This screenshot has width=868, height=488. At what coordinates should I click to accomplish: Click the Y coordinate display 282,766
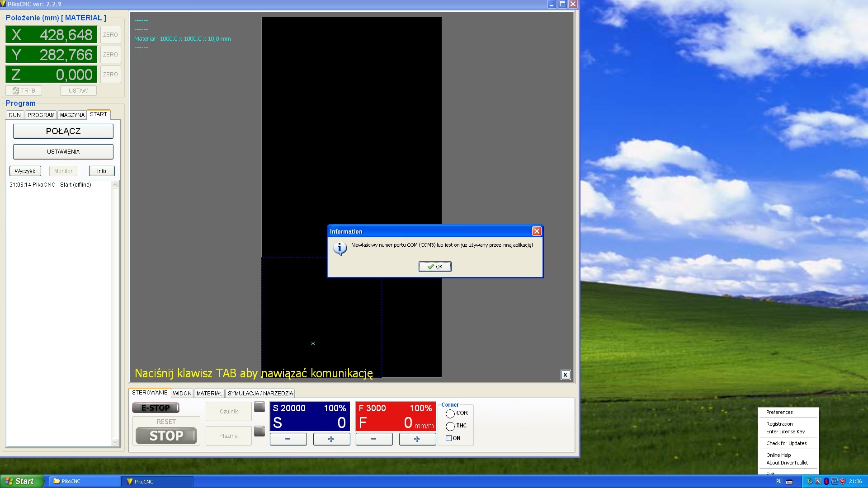(x=51, y=55)
